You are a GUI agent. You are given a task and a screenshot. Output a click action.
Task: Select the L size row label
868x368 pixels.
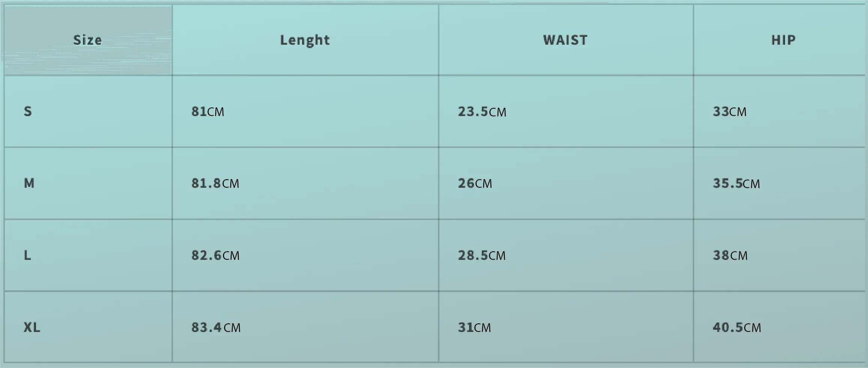(x=27, y=255)
